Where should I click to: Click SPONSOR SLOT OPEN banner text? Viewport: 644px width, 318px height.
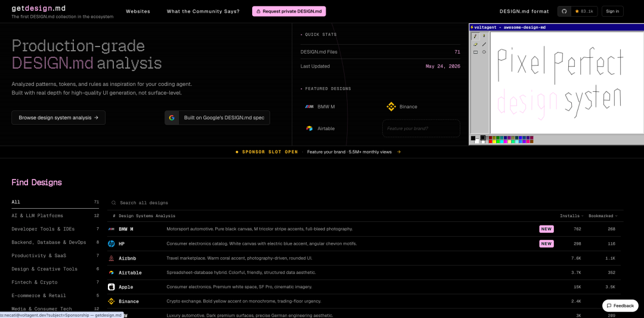coord(270,152)
